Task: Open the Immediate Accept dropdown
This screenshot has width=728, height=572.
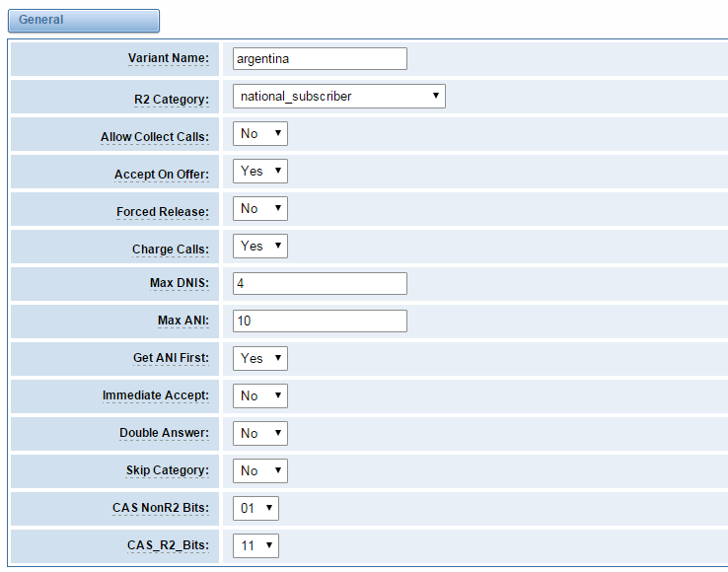Action: (260, 396)
